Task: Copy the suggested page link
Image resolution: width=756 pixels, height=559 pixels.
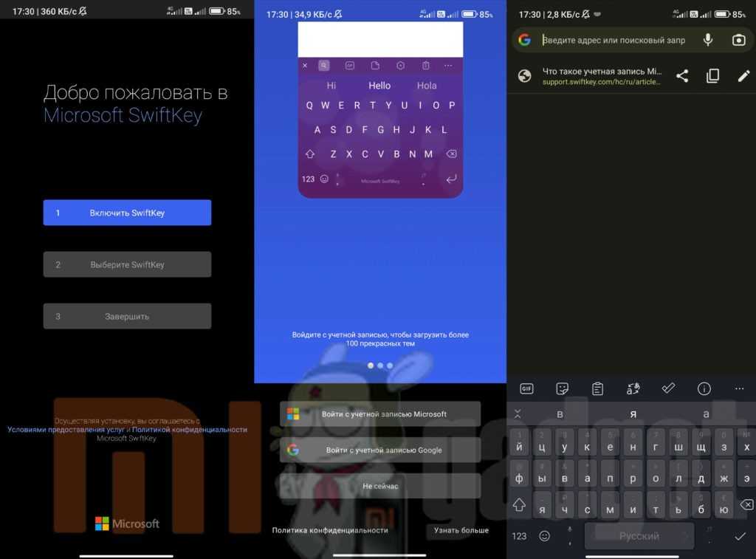Action: [712, 75]
